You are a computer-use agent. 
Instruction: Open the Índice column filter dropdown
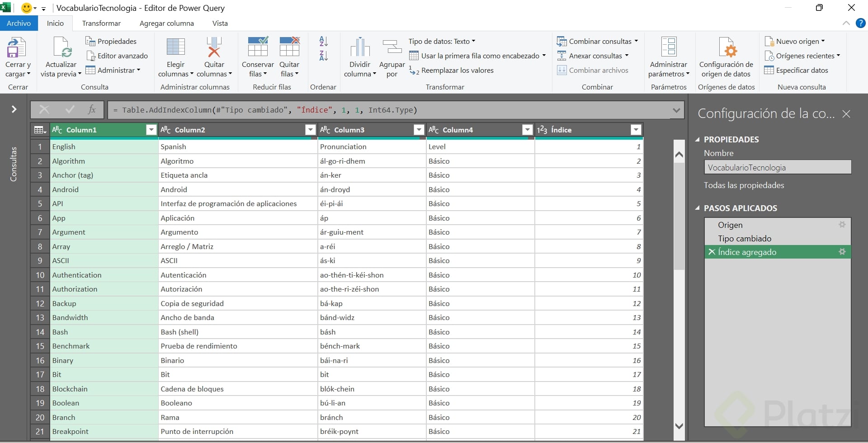coord(636,130)
